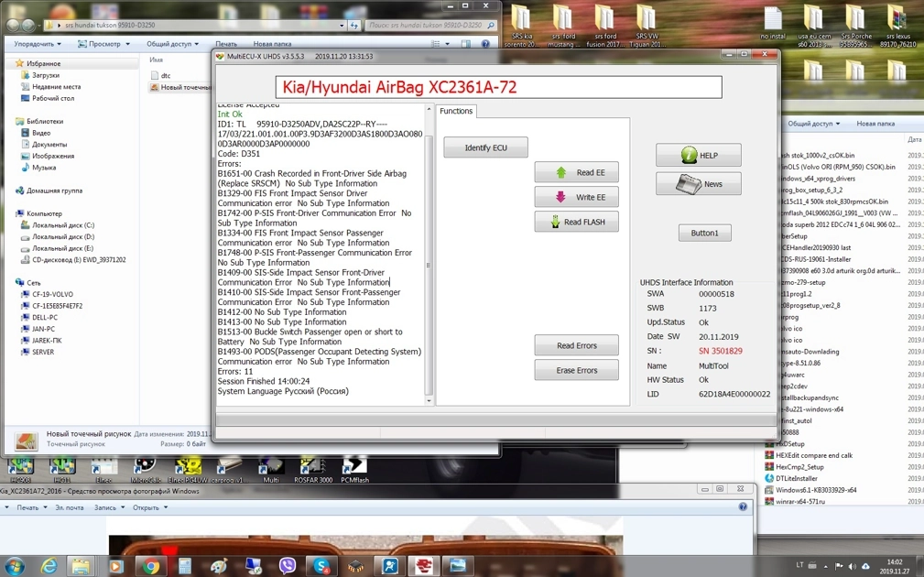This screenshot has width=924, height=577.
Task: Open the News button
Action: [x=699, y=183]
